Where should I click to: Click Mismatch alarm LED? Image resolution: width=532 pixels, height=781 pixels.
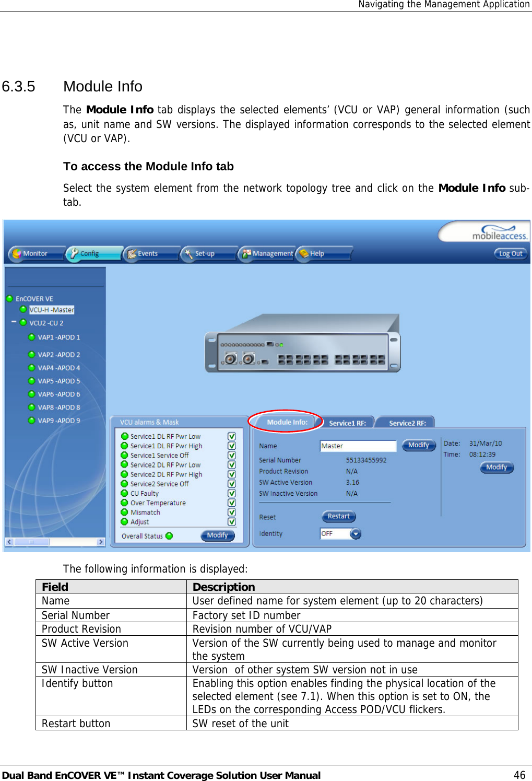coord(124,512)
